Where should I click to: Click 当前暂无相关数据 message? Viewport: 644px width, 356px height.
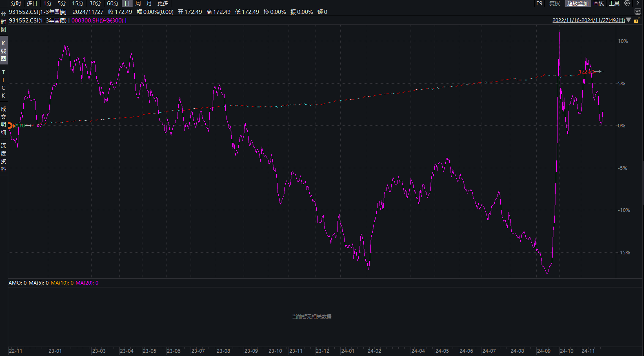312,316
